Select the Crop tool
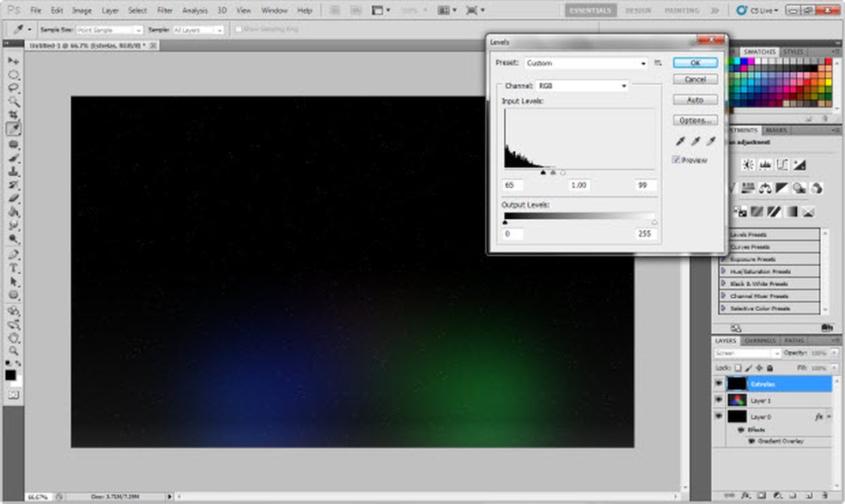Viewport: 845px width, 504px height. click(14, 114)
